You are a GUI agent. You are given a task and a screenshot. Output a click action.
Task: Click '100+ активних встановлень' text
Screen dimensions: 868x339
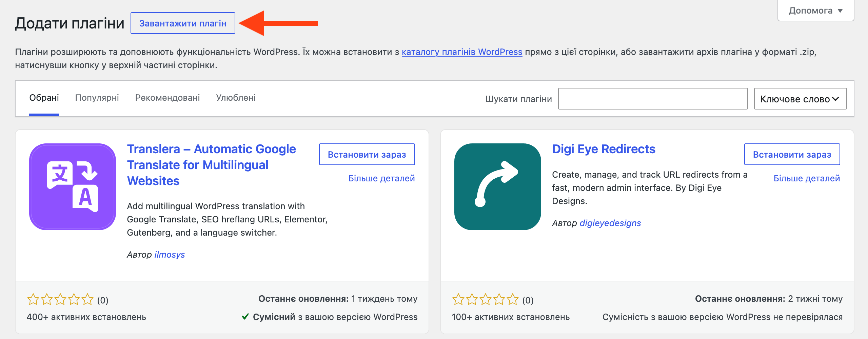pos(511,317)
